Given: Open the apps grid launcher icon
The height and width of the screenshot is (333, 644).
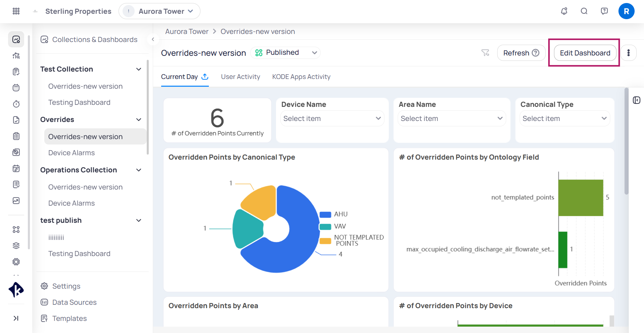Looking at the screenshot, I should point(16,11).
